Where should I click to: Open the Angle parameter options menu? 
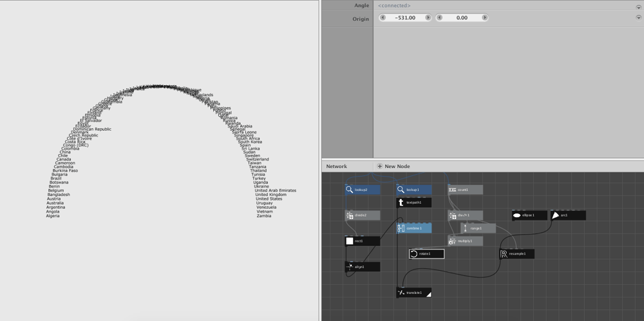[638, 7]
